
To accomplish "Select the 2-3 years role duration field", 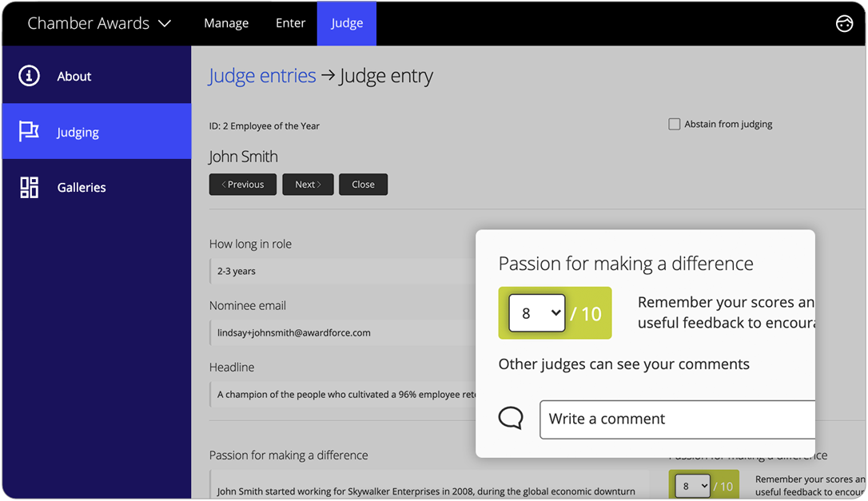I will click(x=336, y=271).
